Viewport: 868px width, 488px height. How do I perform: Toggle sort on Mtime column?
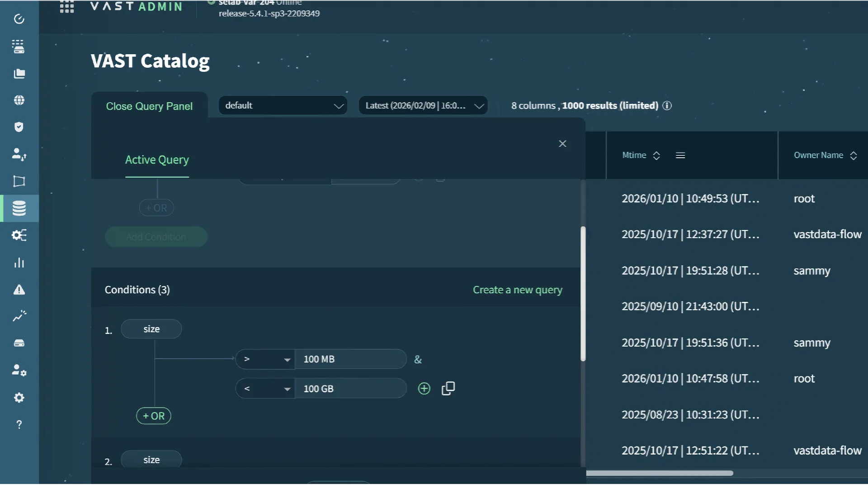656,155
